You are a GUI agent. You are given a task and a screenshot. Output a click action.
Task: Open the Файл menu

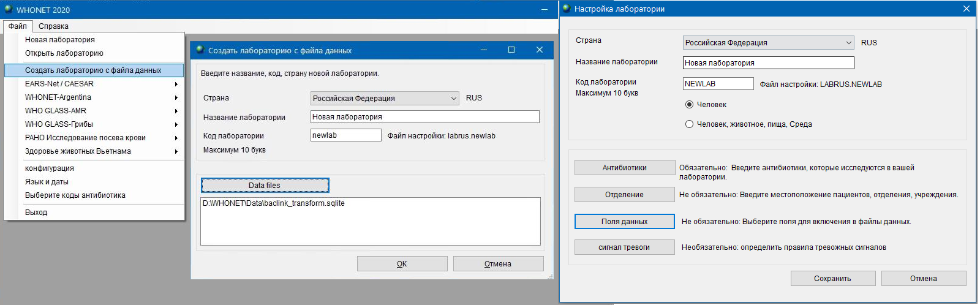[x=18, y=26]
